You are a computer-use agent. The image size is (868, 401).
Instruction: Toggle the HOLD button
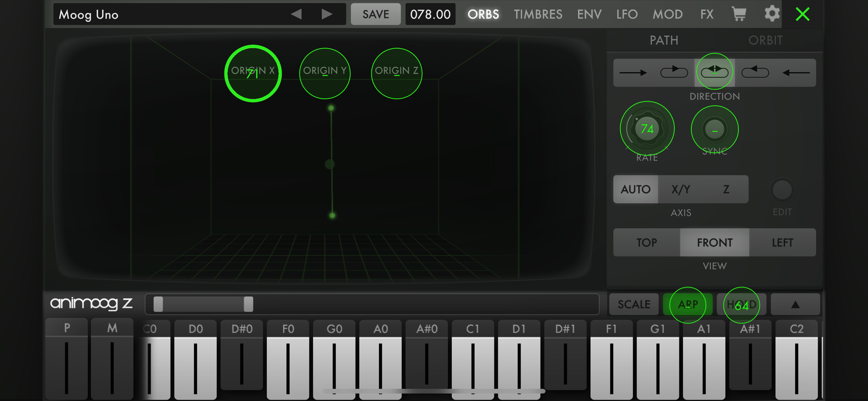[x=741, y=304]
